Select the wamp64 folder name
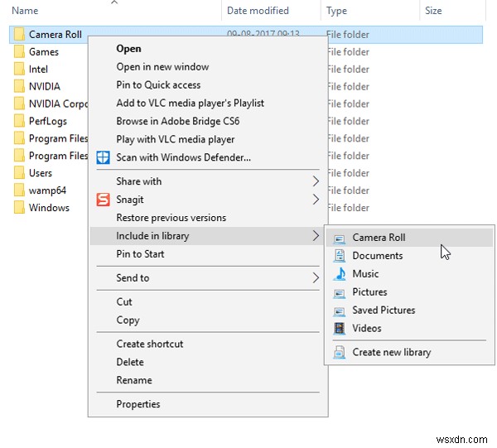Viewport: 497px width, 448px height. pos(47,190)
